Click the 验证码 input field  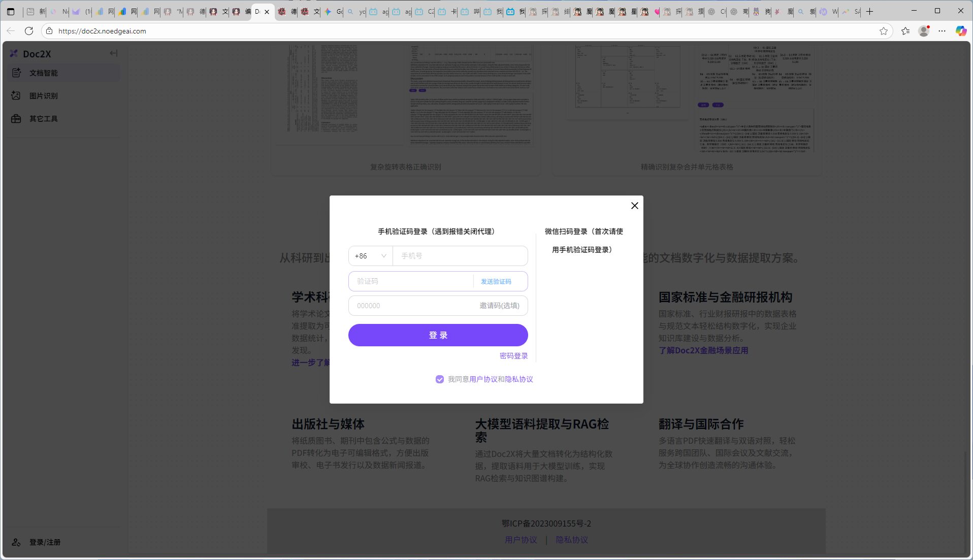tap(410, 281)
